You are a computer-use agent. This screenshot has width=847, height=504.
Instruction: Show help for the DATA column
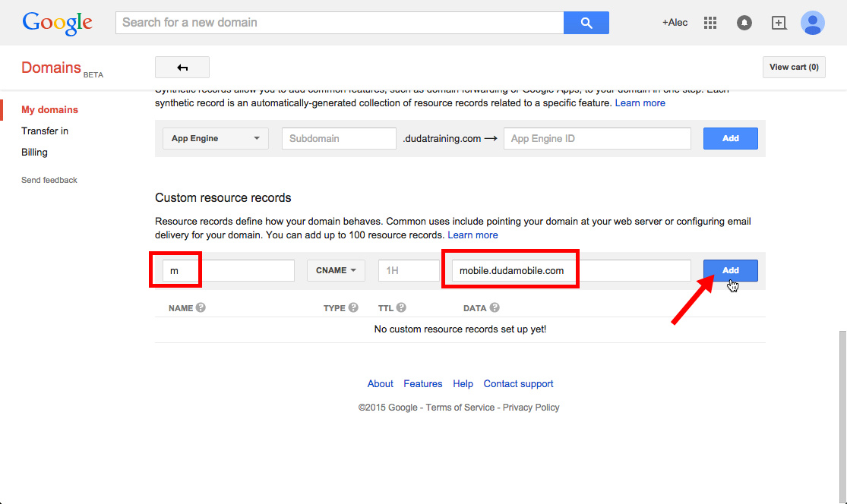pos(495,307)
